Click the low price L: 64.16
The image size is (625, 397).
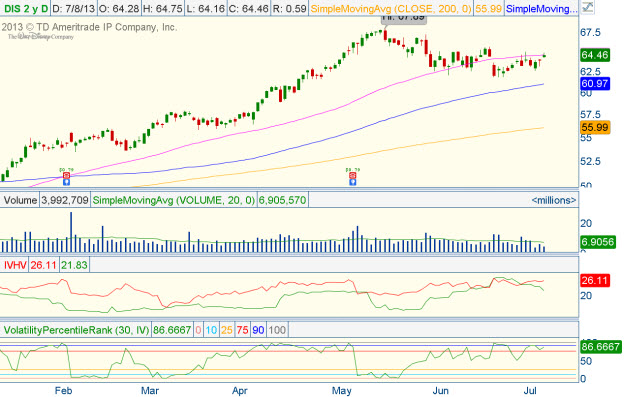(x=205, y=8)
